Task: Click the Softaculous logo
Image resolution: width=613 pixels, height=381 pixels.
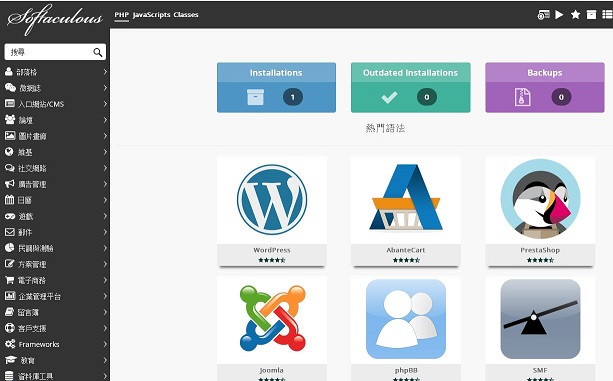Action: tap(55, 19)
